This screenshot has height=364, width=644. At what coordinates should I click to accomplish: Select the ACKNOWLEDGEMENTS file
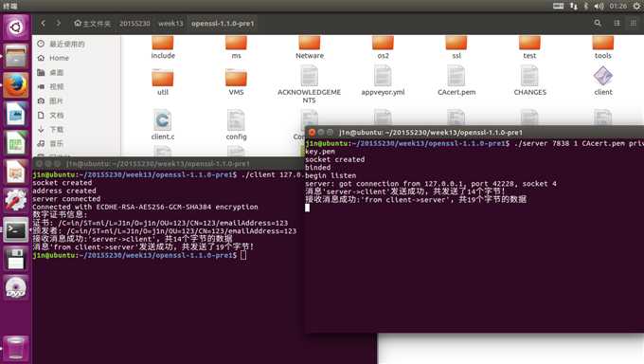(310, 85)
